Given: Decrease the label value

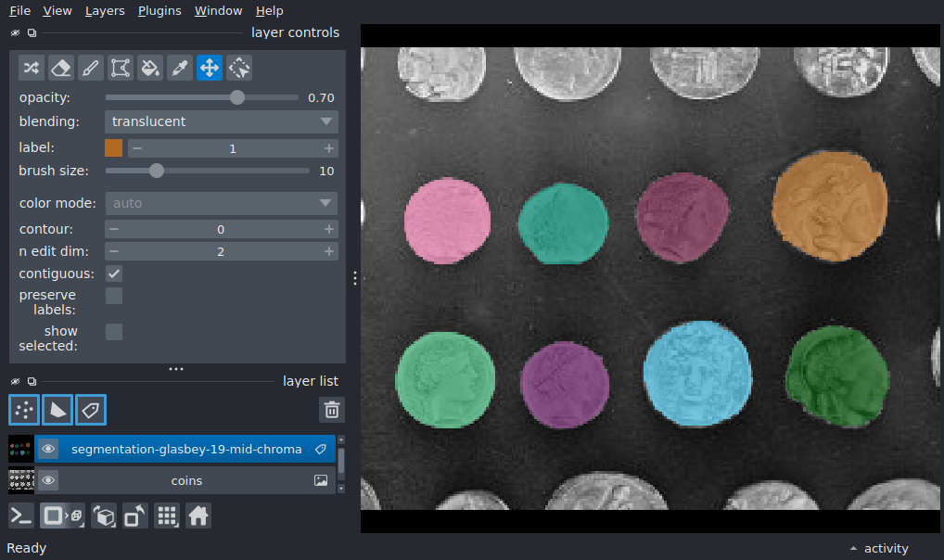Looking at the screenshot, I should point(137,148).
